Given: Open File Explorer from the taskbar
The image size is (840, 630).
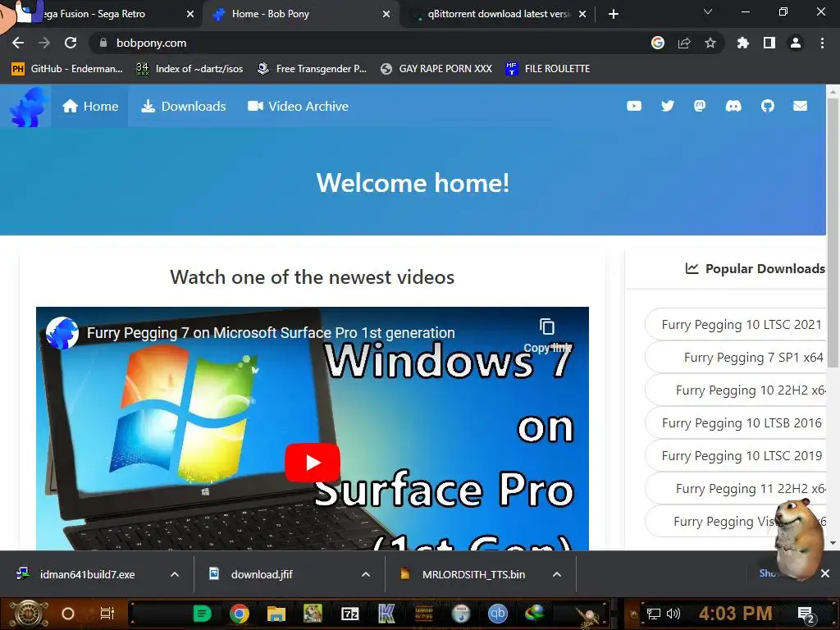Looking at the screenshot, I should [x=276, y=614].
